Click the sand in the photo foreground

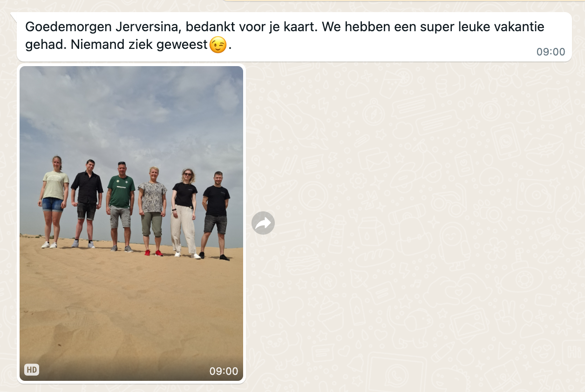pyautogui.click(x=131, y=317)
